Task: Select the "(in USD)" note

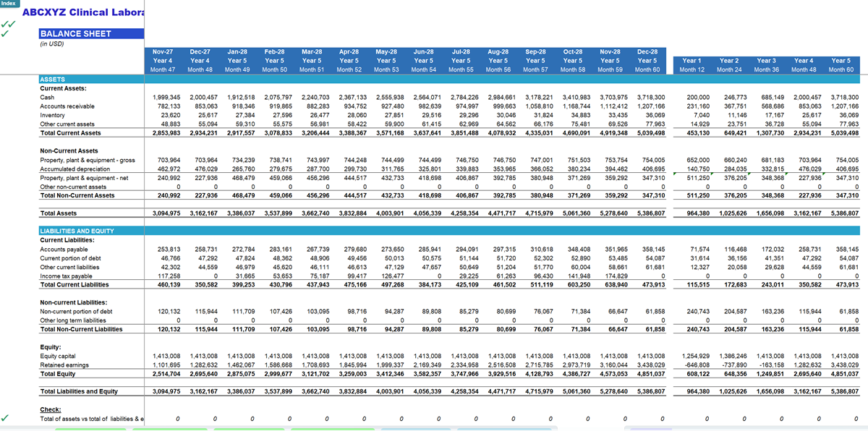Action: coord(52,43)
